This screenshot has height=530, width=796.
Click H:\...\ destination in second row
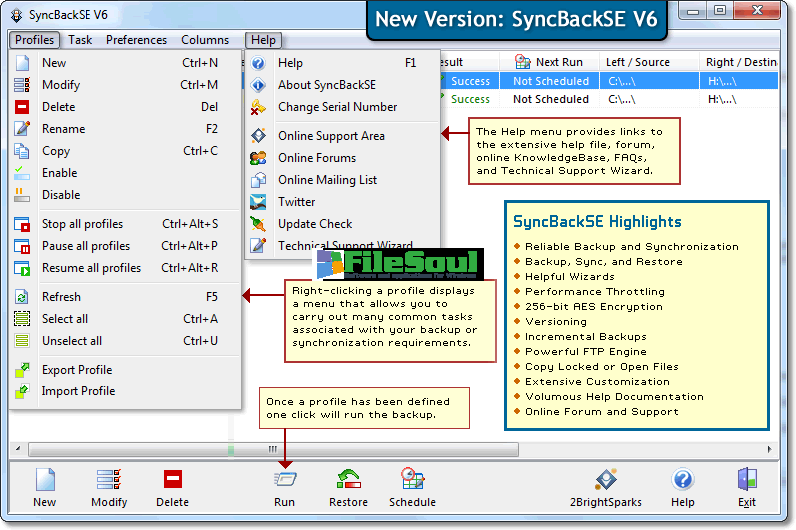pyautogui.click(x=722, y=100)
